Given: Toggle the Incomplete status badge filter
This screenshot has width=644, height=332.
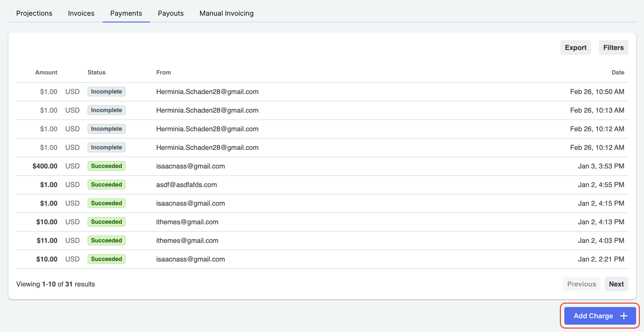Looking at the screenshot, I should click(106, 92).
